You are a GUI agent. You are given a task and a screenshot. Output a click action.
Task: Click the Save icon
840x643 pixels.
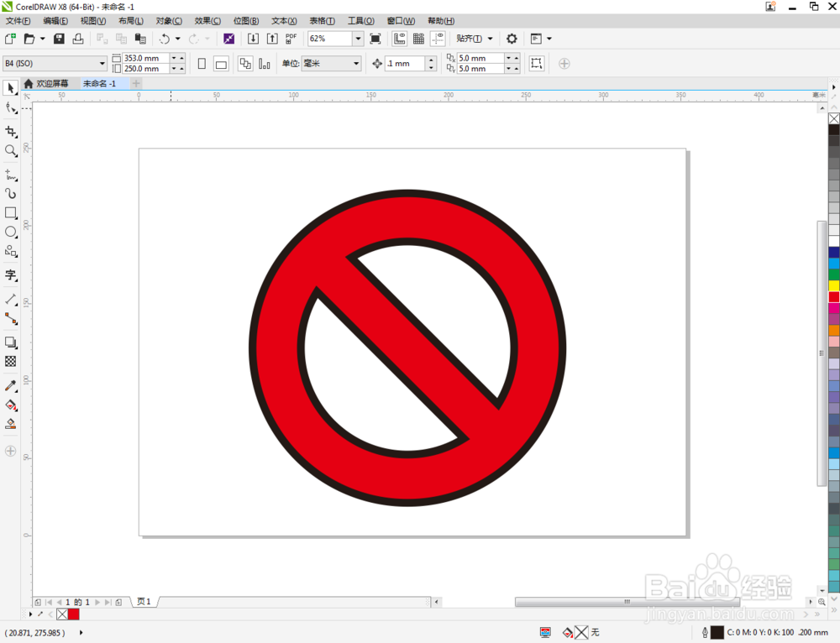59,39
